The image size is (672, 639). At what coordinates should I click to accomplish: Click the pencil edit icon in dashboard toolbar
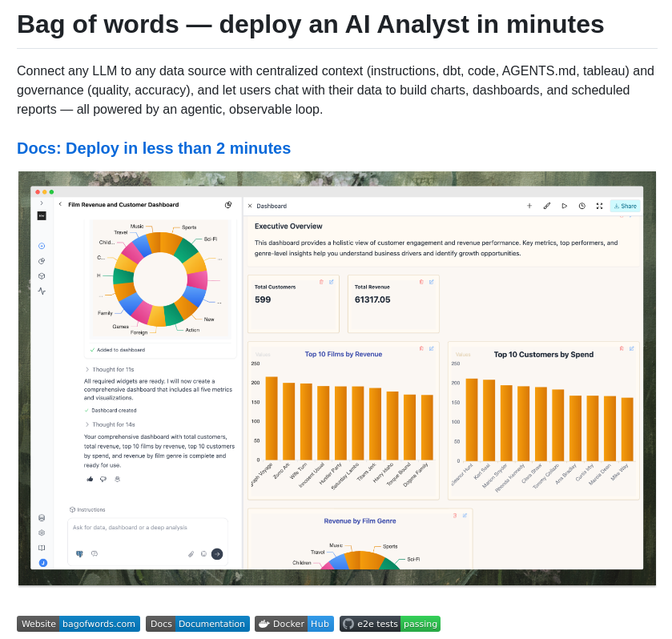(x=547, y=206)
